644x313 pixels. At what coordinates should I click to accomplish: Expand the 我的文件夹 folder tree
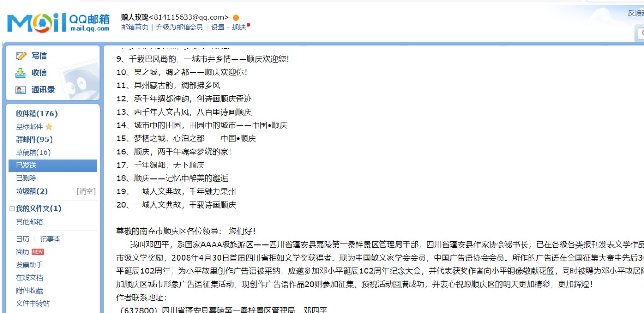point(12,209)
